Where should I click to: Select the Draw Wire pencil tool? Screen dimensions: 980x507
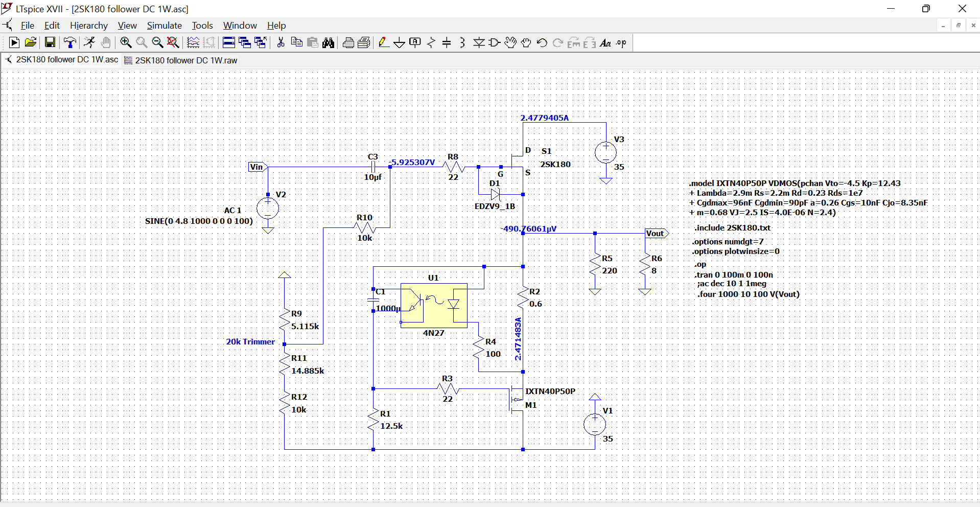(x=384, y=43)
